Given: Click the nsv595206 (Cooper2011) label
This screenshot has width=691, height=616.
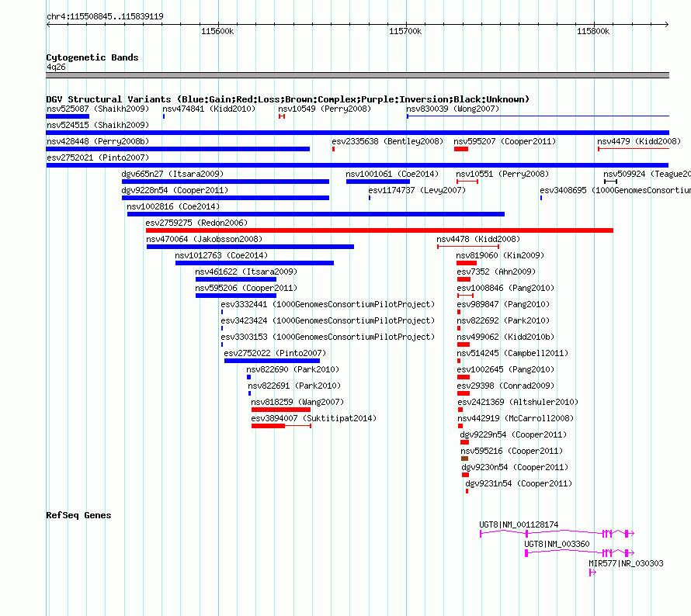Looking at the screenshot, I should [x=246, y=288].
